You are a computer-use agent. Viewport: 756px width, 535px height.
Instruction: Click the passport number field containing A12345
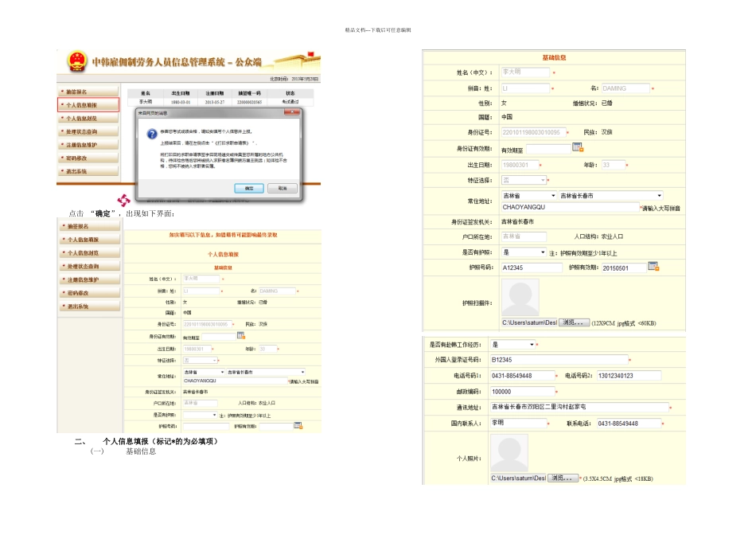click(532, 267)
